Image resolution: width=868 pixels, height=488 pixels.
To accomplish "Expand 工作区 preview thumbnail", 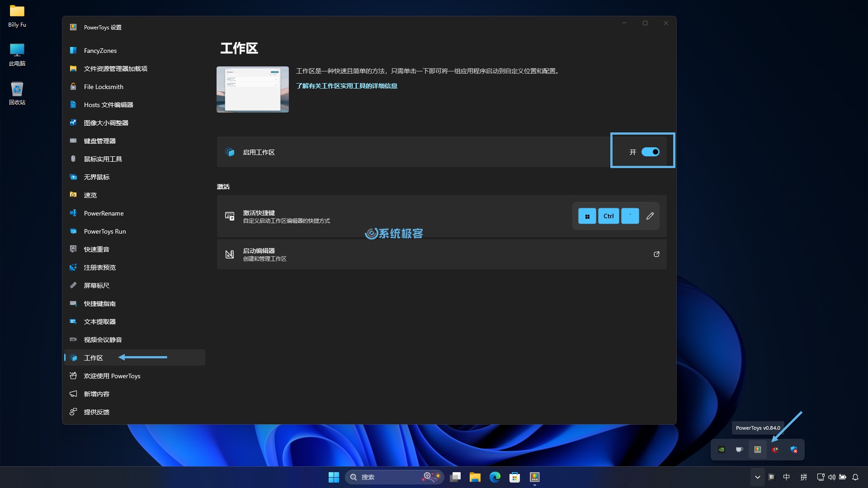I will point(253,89).
